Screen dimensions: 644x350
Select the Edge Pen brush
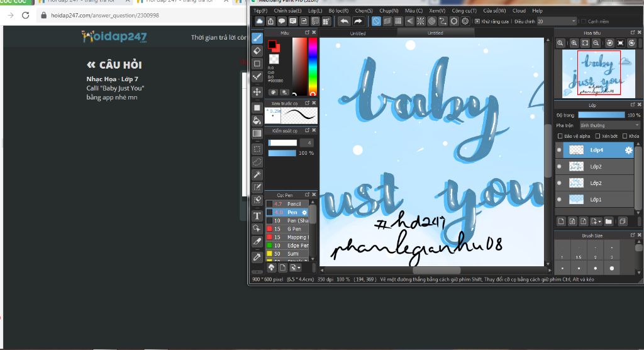tap(287, 246)
